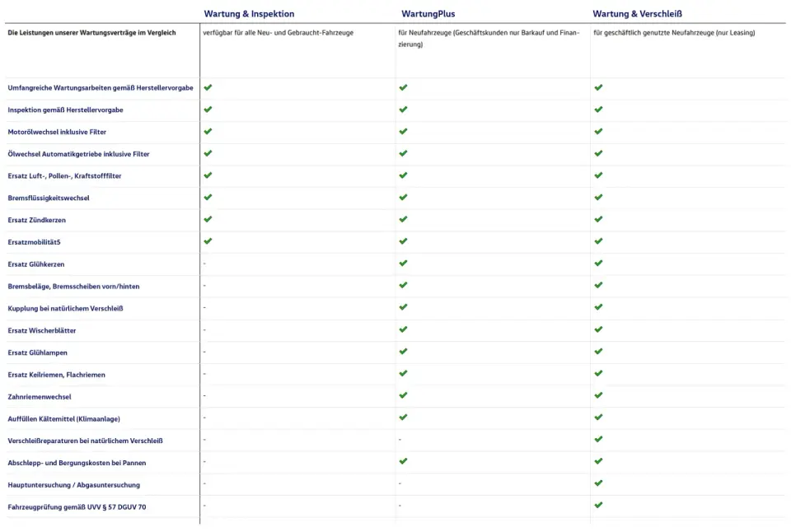Viewport: 791px width, 532px height.
Task: Click Ersatzmobilität5 checkmark under Wartung & Inspektion
Action: coord(208,241)
